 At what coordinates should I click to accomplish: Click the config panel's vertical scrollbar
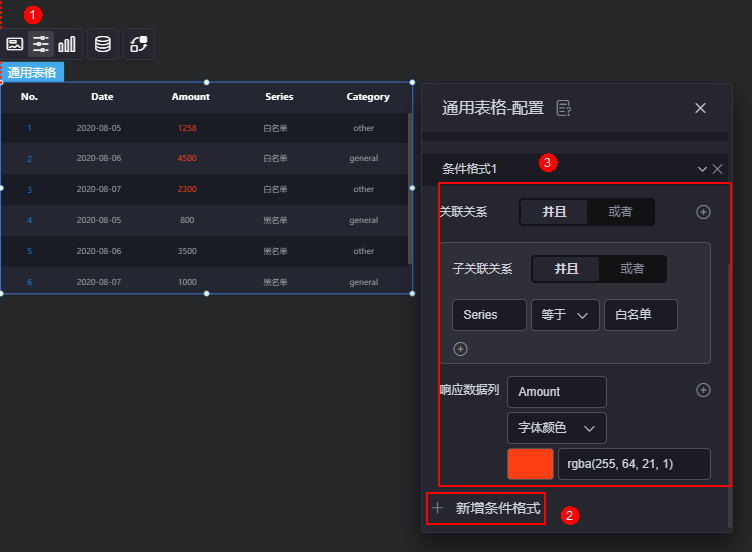coord(730,396)
